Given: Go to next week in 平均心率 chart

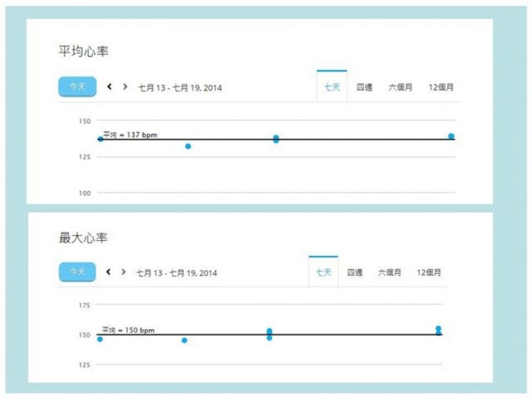Looking at the screenshot, I should click(124, 87).
